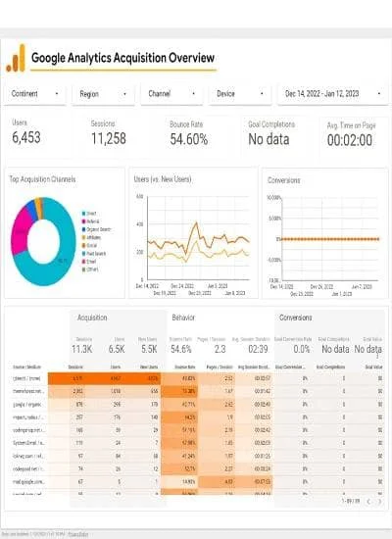Go to previous page of the table
Screen dimensions: 392x539
(368, 502)
